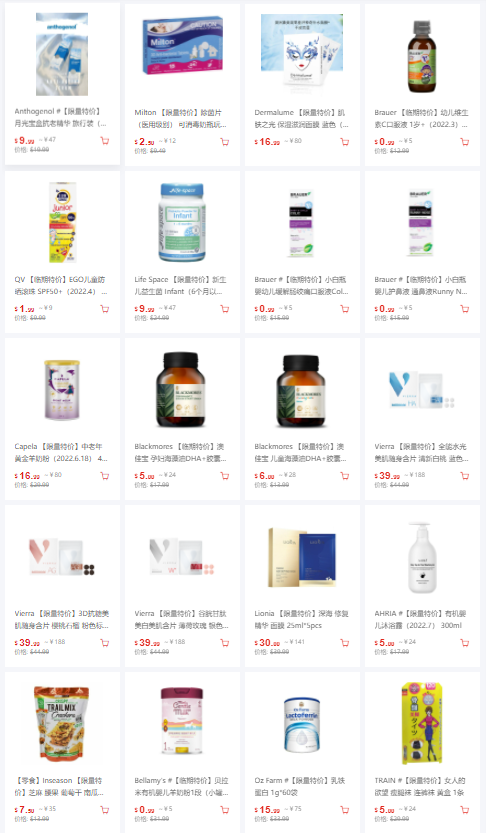The image size is (486, 833).
Task: Open Milton sterilising tablets product image
Action: 182,45
